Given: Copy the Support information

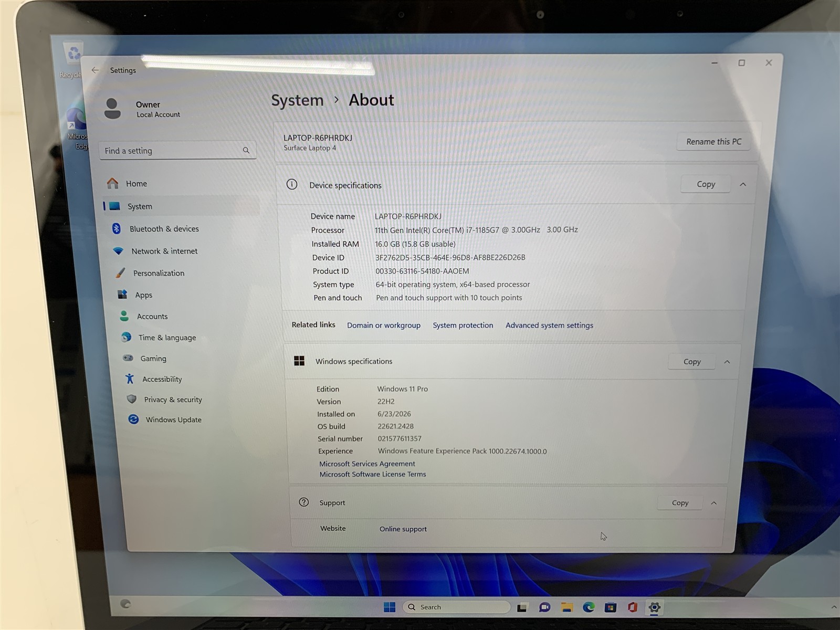Looking at the screenshot, I should [x=680, y=503].
